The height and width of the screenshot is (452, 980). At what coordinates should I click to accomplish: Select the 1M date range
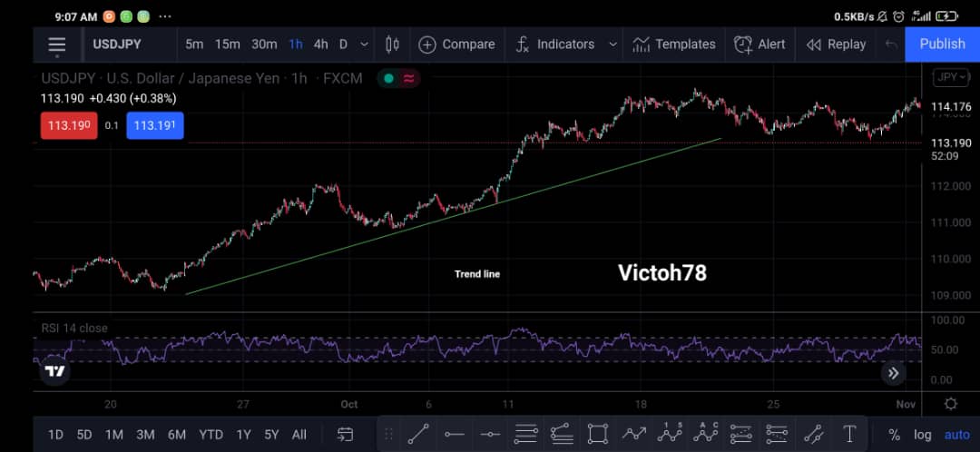(113, 435)
